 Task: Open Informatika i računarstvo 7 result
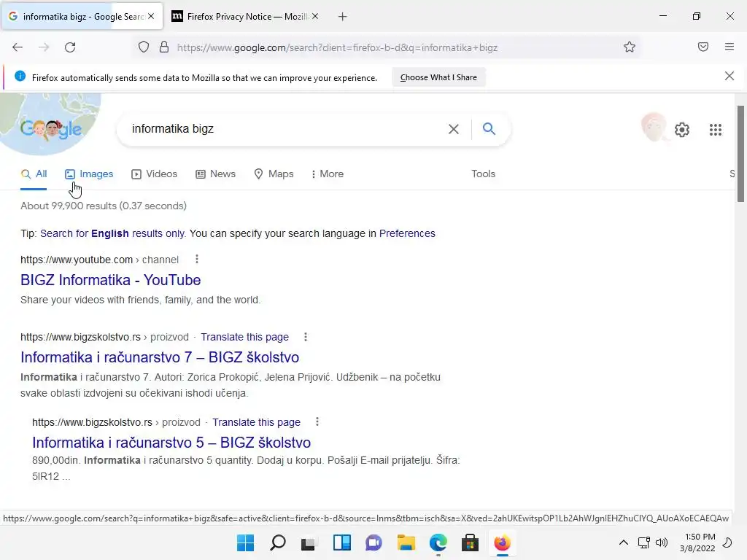click(x=160, y=357)
